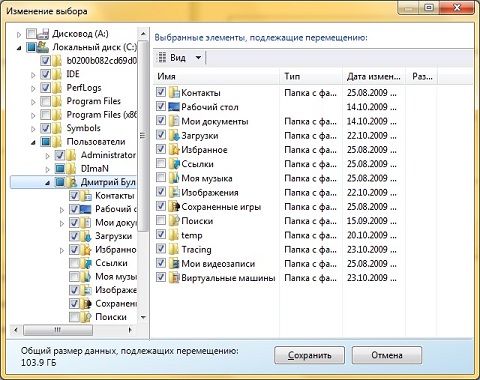Click the Загрузки folder icon in right list
Screen dimensions: 480x380
coord(174,135)
